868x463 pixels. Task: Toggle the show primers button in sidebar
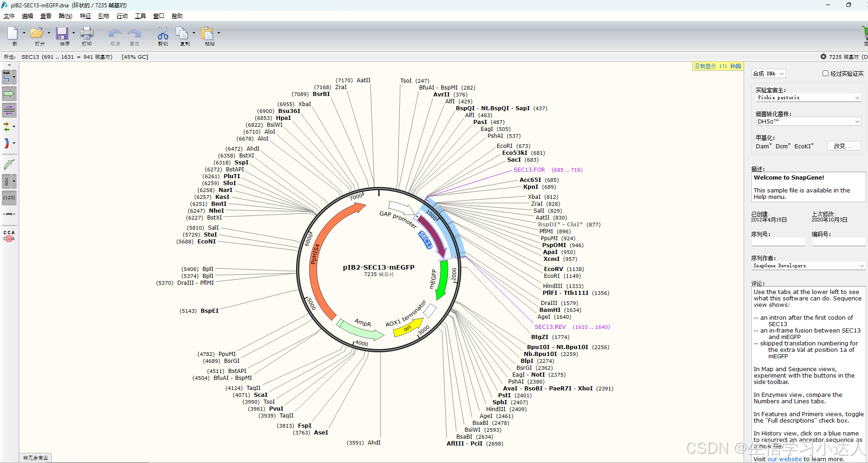point(9,110)
